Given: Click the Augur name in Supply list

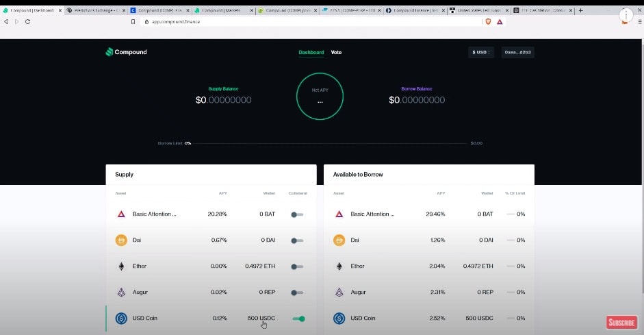Looking at the screenshot, I should tap(140, 293).
